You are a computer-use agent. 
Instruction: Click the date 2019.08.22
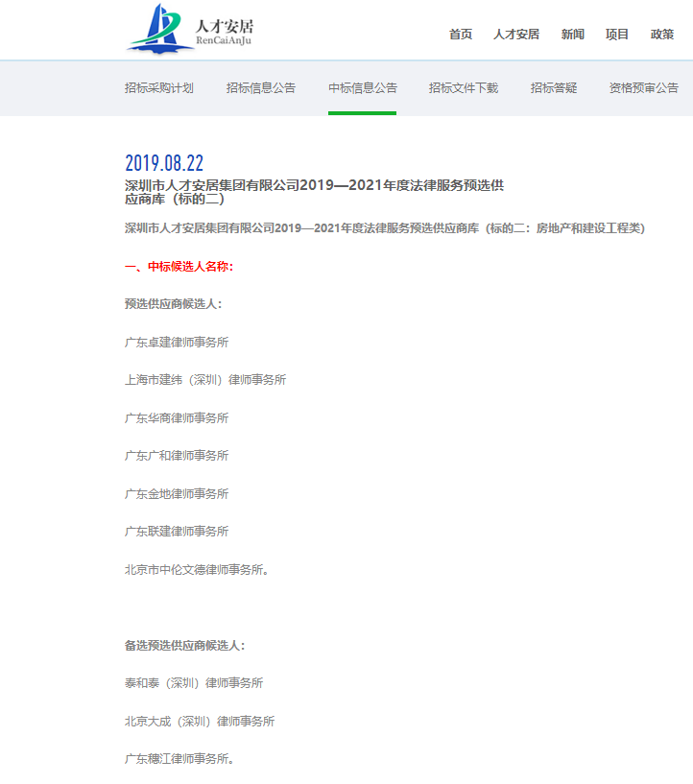pyautogui.click(x=164, y=163)
